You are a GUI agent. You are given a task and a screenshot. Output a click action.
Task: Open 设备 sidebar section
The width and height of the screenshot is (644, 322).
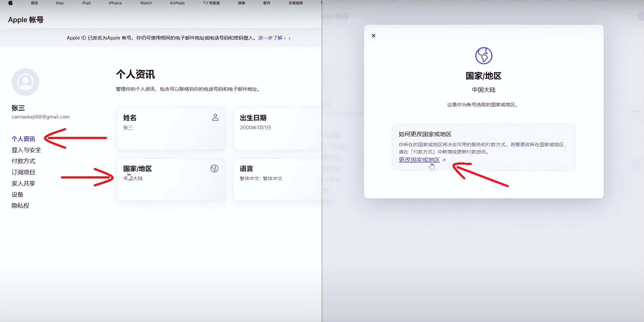point(17,194)
